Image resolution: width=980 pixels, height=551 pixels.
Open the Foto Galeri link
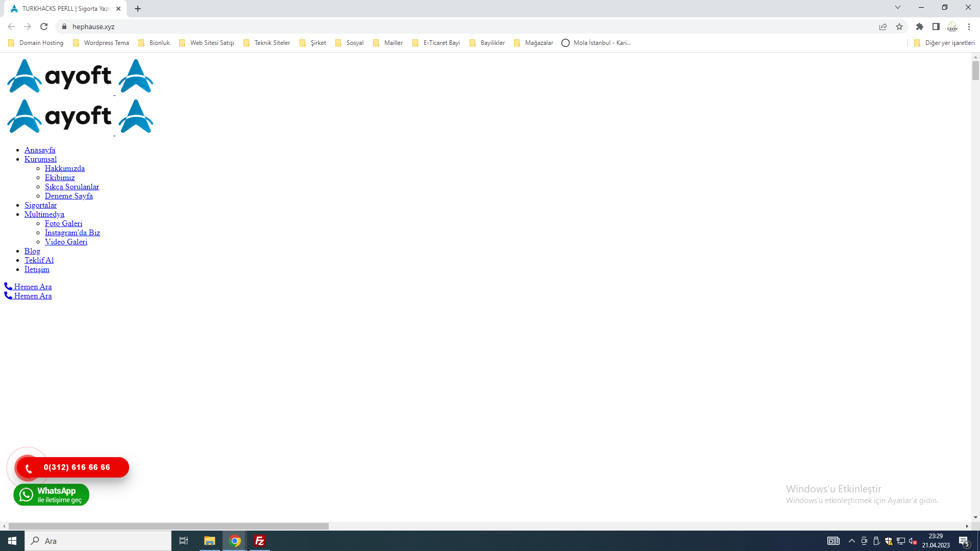point(63,223)
